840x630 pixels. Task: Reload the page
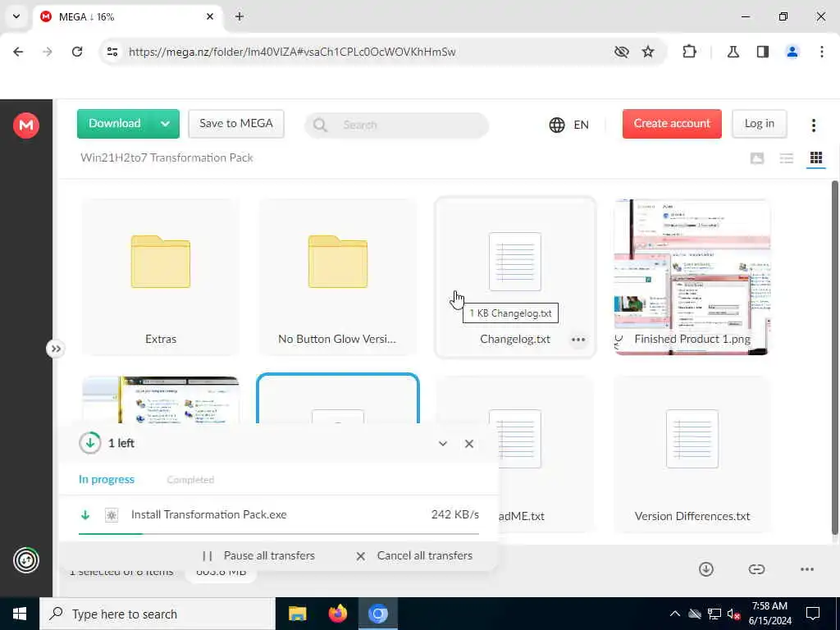[77, 52]
